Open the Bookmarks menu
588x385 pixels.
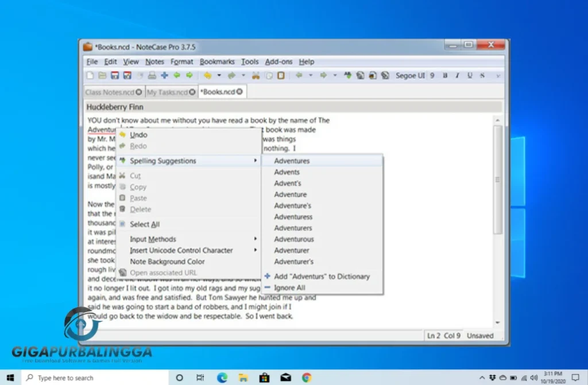coord(217,61)
